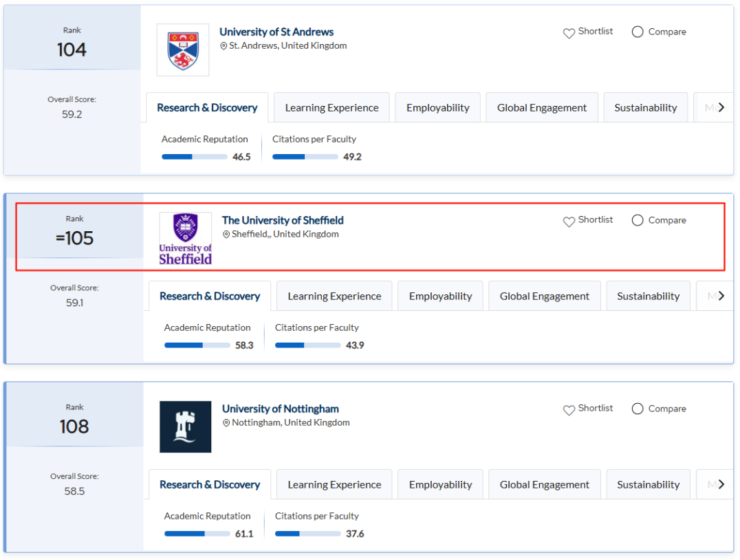Open The University of Sheffield link

[283, 220]
